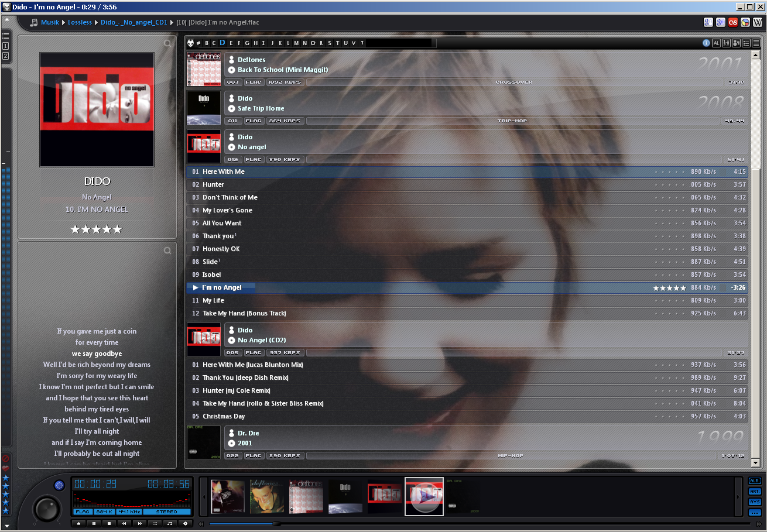Select letter B in the alphabet bar
767x532 pixels.
point(206,43)
